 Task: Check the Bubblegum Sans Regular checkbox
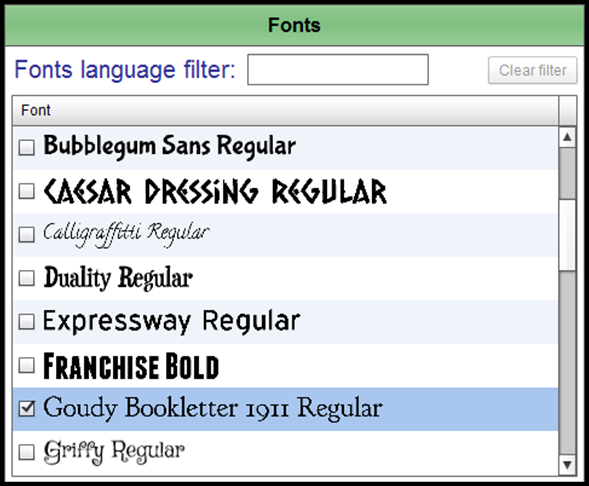pos(27,148)
